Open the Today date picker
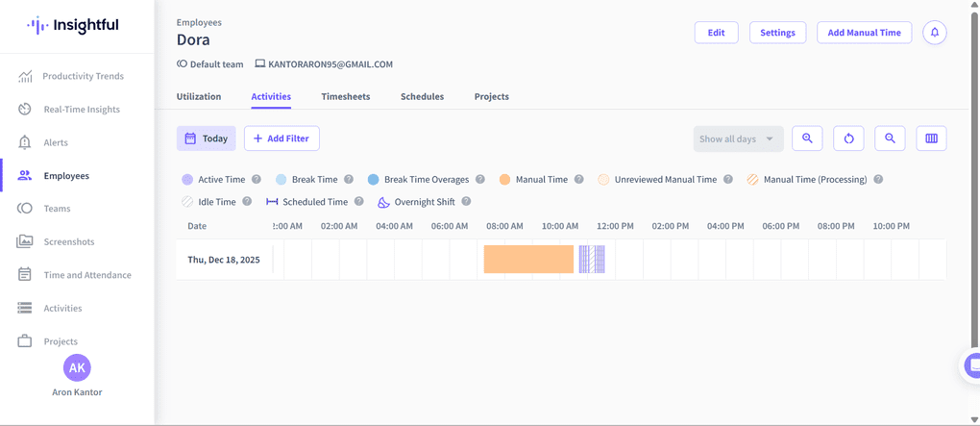Image resolution: width=980 pixels, height=426 pixels. pyautogui.click(x=207, y=138)
